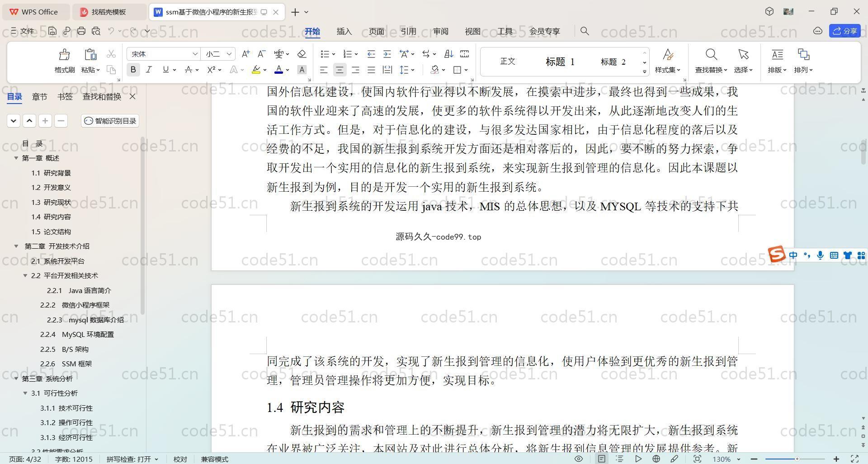Collapse the 第一章 概述 tree node

pos(16,158)
